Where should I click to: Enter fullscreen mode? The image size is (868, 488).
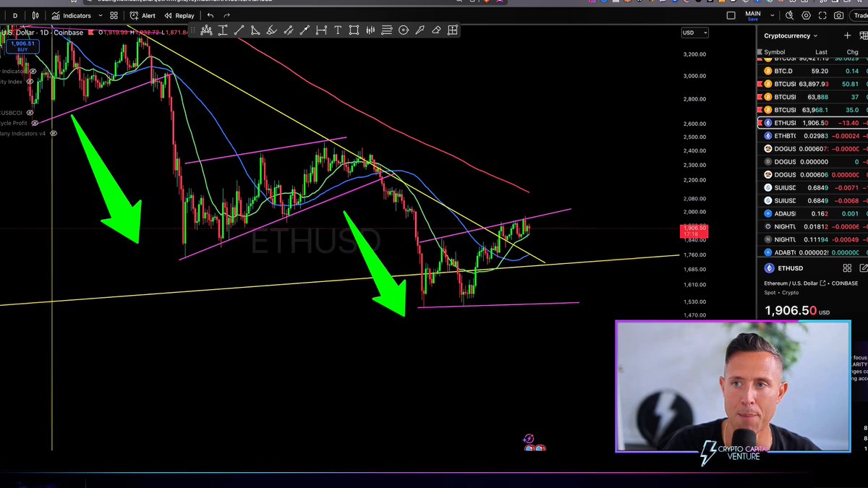822,15
